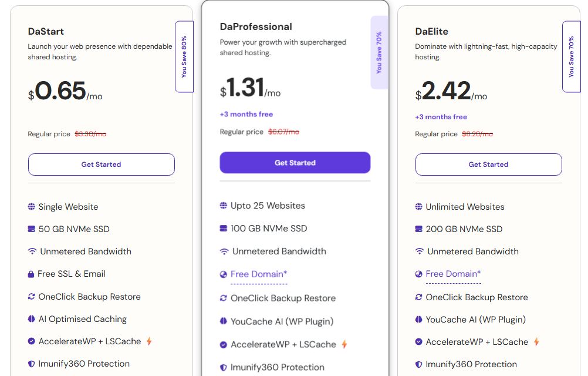Click the +3 months free label under DaElite
The image size is (588, 376).
pyautogui.click(x=441, y=117)
